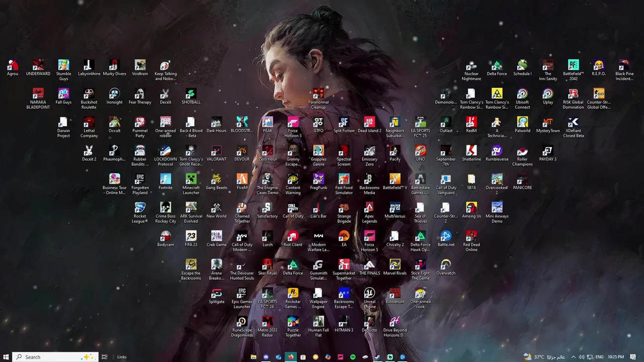Select Drive Beyond Horizons shortcut
The width and height of the screenshot is (644, 362).
395,327
